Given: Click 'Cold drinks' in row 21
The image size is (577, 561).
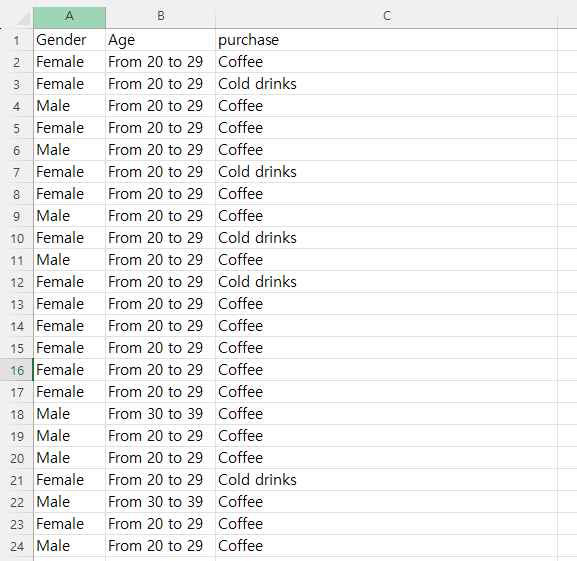Looking at the screenshot, I should pyautogui.click(x=257, y=480).
